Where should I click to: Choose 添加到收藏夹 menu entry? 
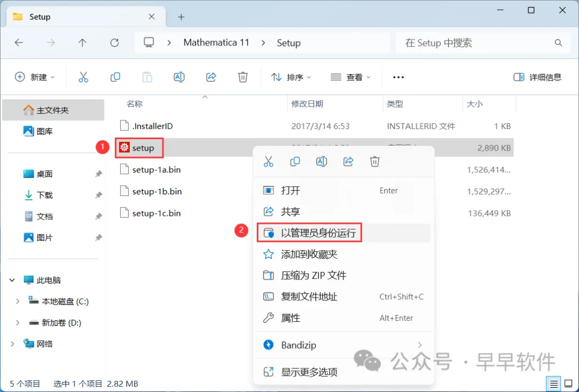tap(344, 254)
